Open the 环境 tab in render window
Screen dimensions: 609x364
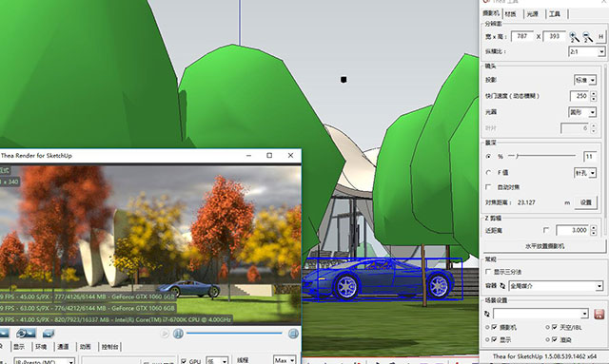[41, 347]
